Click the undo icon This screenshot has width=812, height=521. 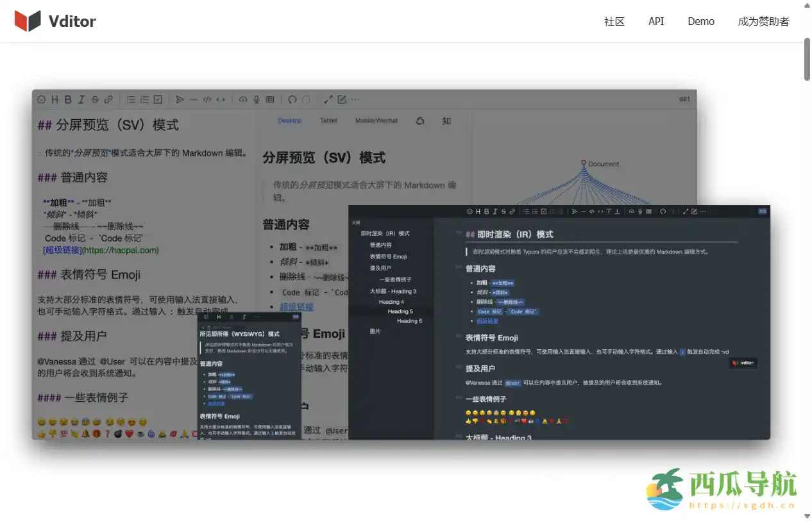pyautogui.click(x=292, y=99)
